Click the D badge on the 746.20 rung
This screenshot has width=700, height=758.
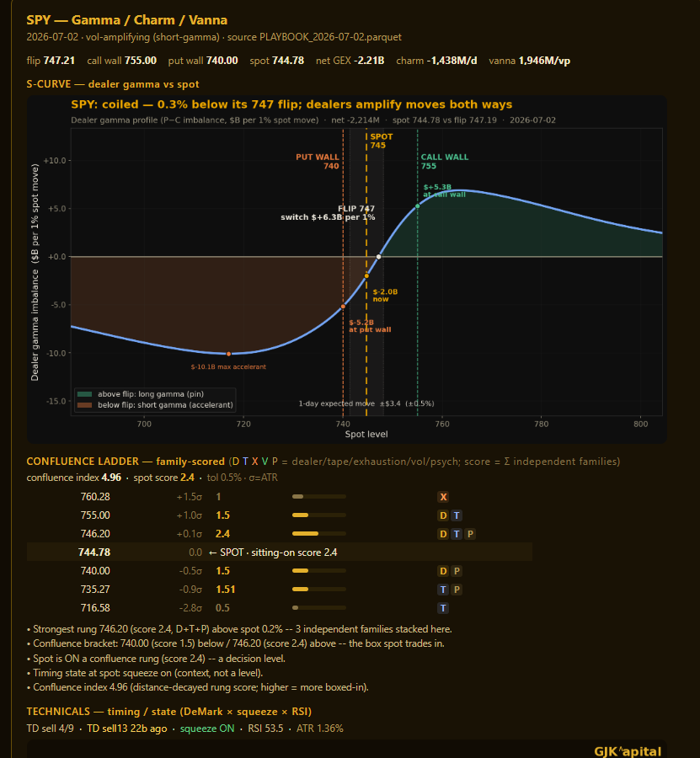tap(443, 534)
